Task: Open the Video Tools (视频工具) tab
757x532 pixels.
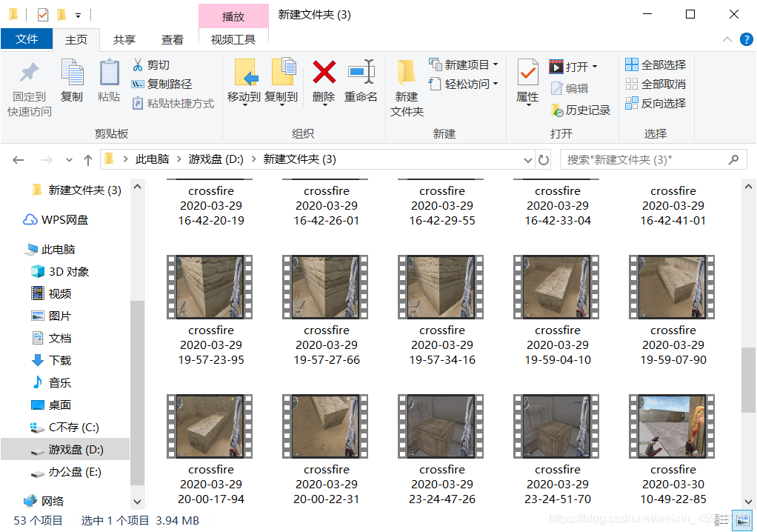Action: coord(233,39)
